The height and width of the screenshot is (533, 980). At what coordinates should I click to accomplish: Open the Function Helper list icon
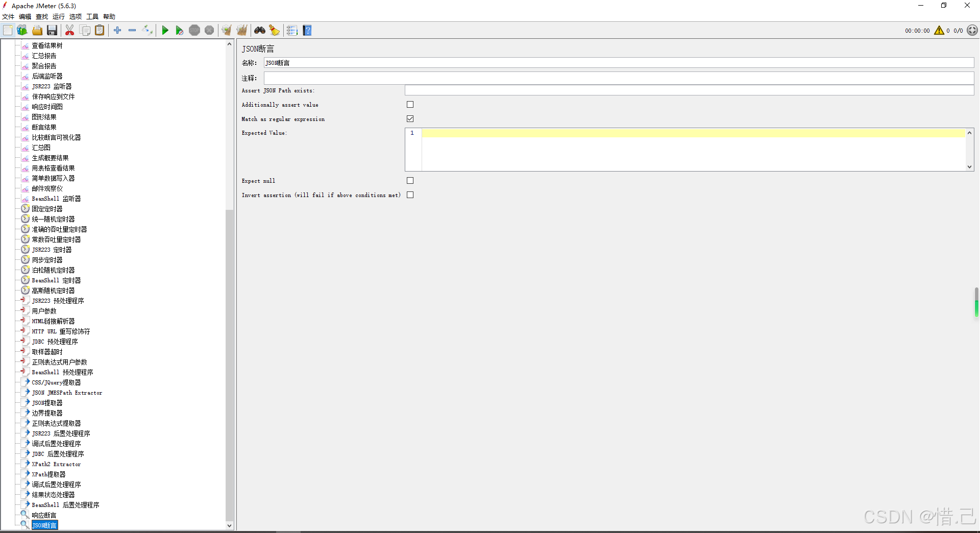[292, 31]
